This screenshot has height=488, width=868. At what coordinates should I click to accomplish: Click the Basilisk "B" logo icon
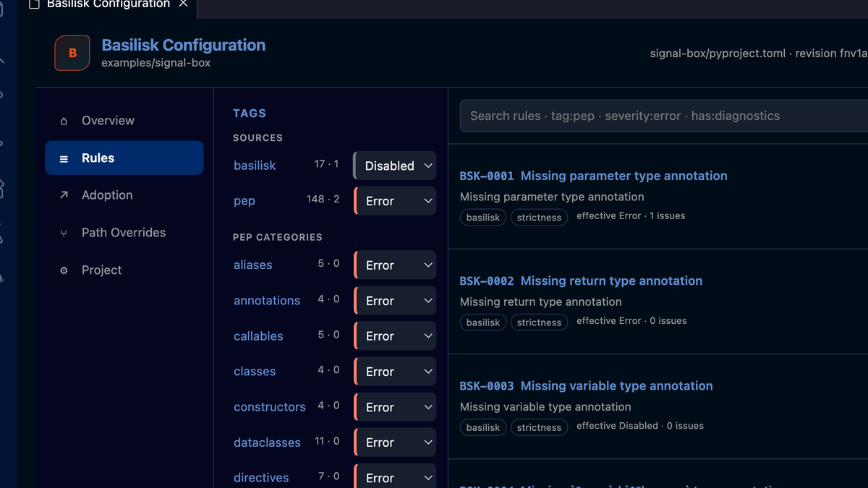click(72, 53)
